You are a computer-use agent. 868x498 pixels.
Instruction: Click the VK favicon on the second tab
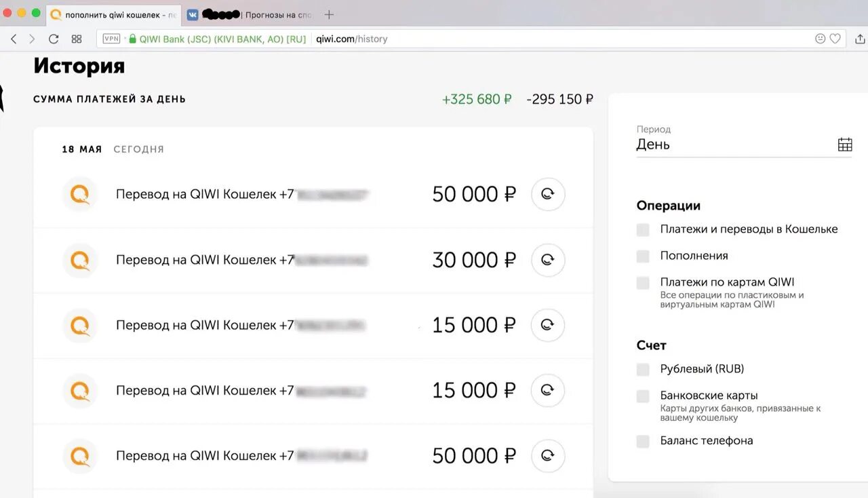pyautogui.click(x=193, y=14)
